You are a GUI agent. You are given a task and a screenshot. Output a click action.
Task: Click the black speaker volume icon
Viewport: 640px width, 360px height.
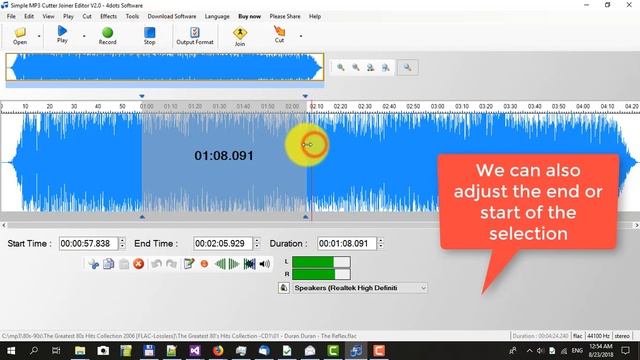pyautogui.click(x=264, y=264)
